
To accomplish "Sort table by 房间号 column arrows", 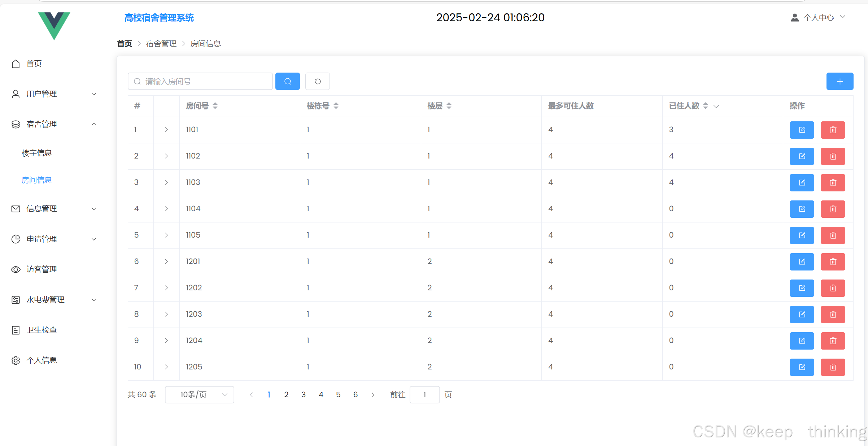I will click(215, 106).
